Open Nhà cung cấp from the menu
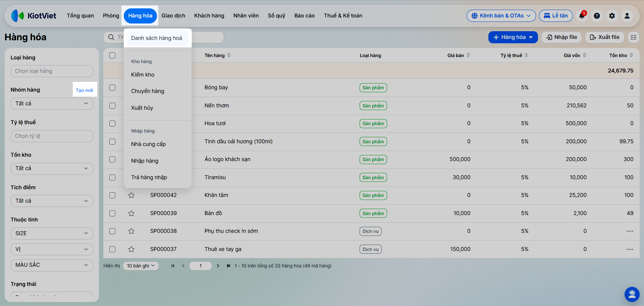This screenshot has width=644, height=306. 149,144
